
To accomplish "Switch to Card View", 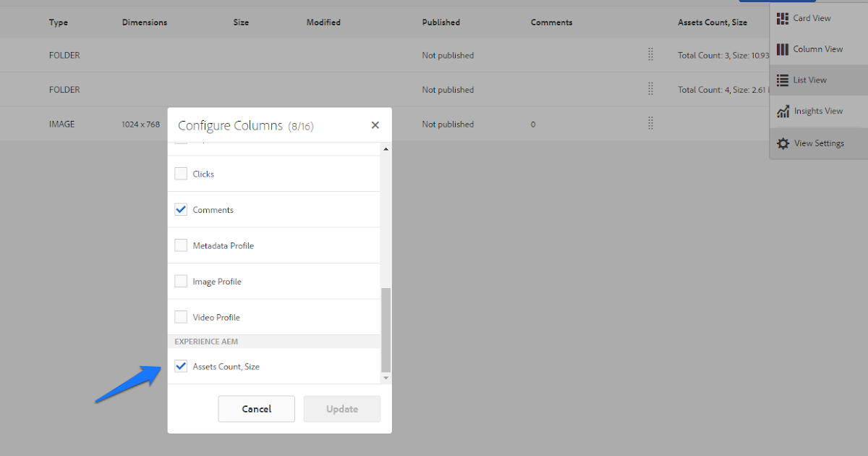I will point(810,17).
